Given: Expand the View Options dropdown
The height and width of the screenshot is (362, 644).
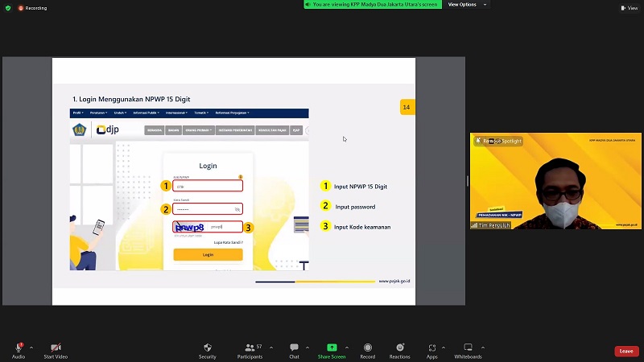Looking at the screenshot, I should tap(466, 5).
